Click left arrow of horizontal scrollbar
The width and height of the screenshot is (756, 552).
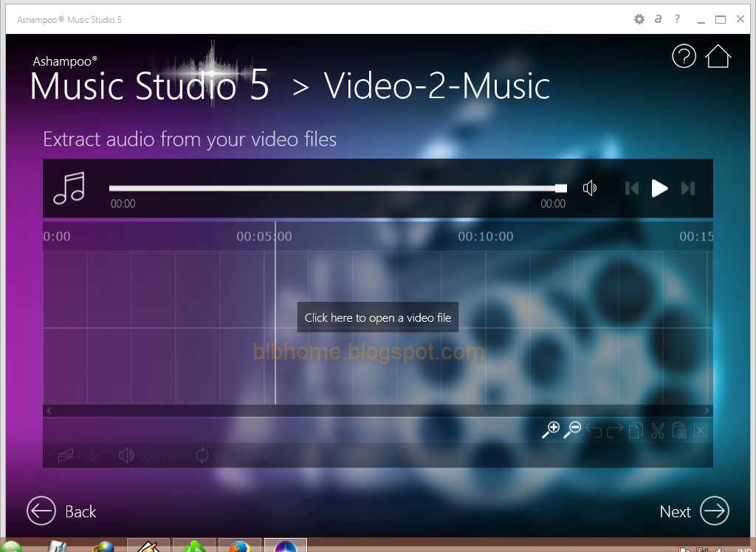(49, 411)
